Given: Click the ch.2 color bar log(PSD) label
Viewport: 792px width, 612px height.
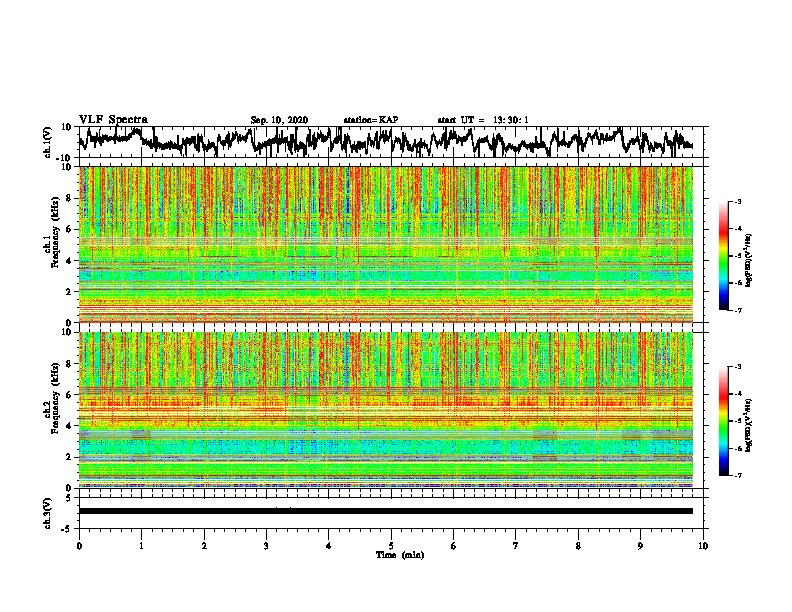Looking at the screenshot, I should pos(749,425).
